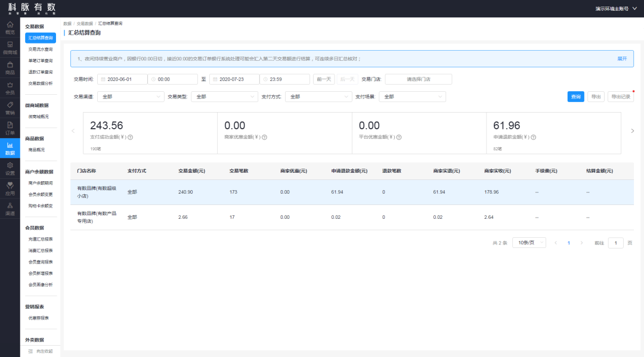The width and height of the screenshot is (644, 357).
Task: Open the 支付场景 dropdown
Action: (x=413, y=97)
